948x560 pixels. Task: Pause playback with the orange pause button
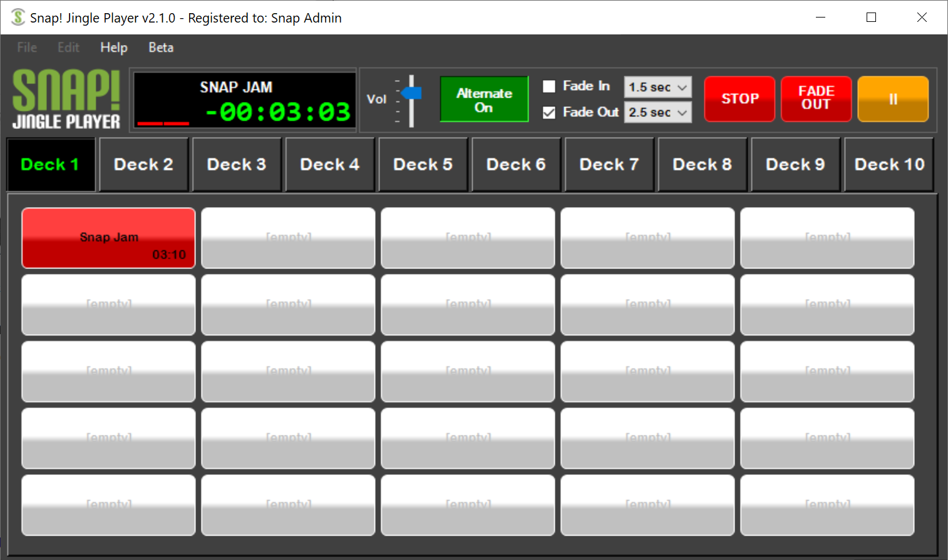tap(893, 99)
